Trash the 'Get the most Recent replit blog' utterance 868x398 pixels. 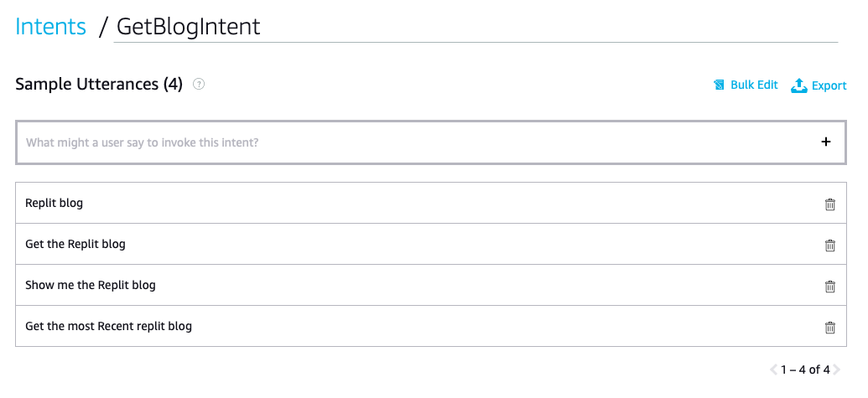coord(830,327)
